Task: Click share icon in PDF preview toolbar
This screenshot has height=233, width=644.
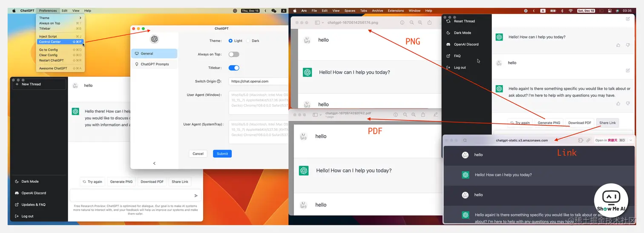Action: 423,115
